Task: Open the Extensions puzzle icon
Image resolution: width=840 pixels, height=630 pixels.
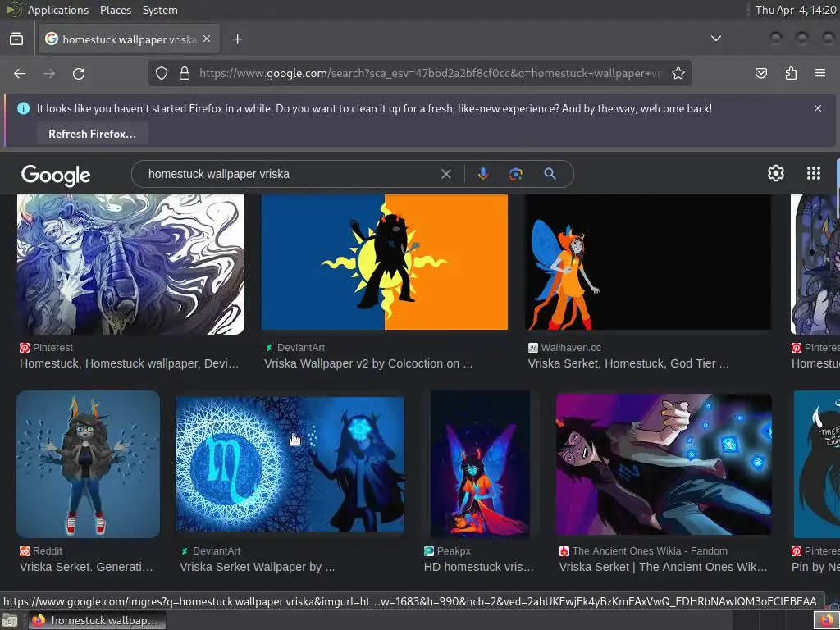Action: 791,73
